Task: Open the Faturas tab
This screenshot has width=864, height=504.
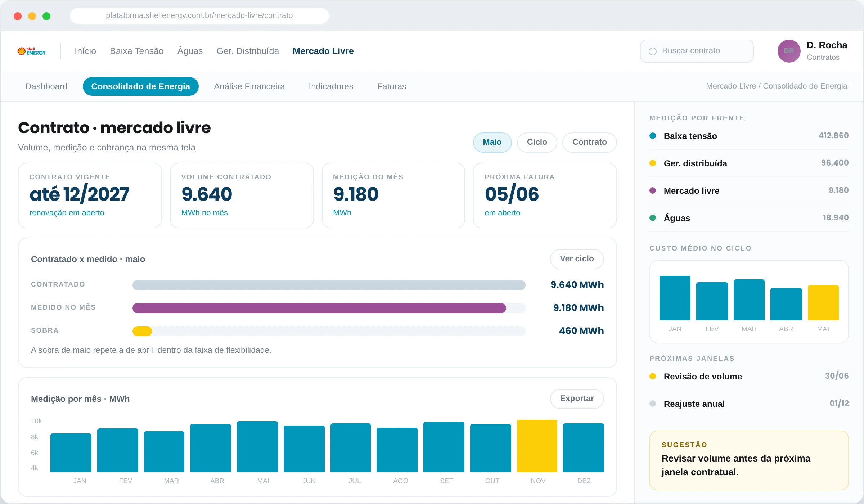Action: tap(392, 86)
